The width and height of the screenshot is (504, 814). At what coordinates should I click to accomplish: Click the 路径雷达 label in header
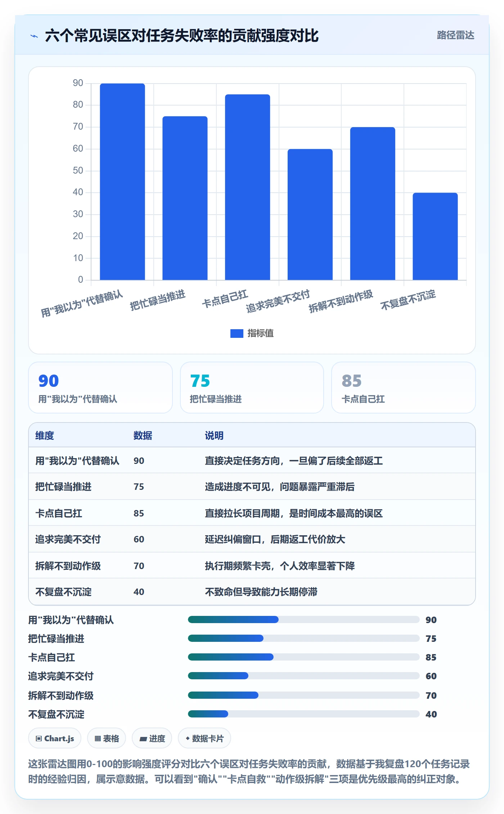pos(455,35)
